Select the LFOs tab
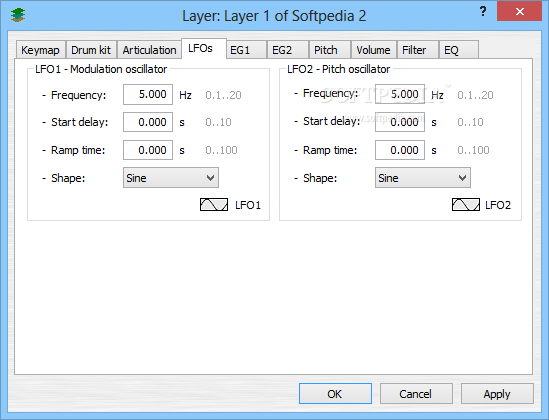549x420 pixels. (x=204, y=48)
